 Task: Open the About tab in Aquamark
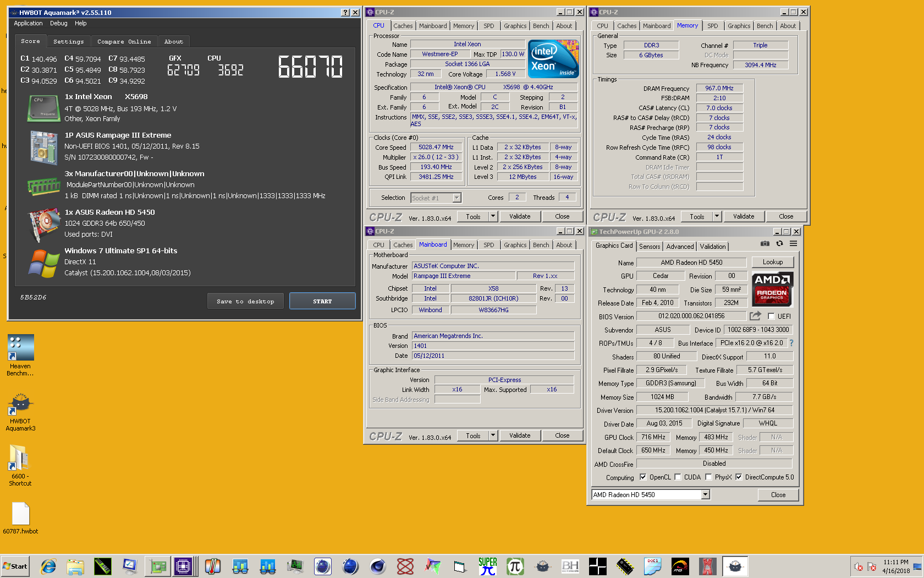coord(174,41)
